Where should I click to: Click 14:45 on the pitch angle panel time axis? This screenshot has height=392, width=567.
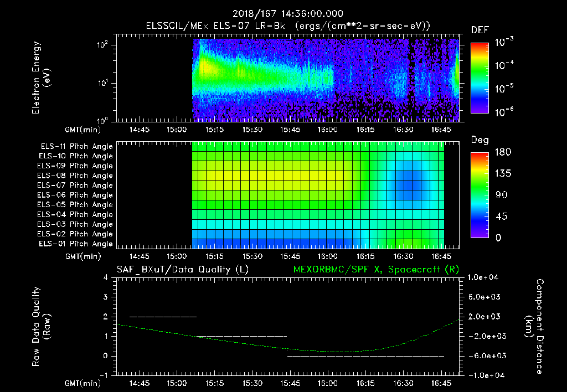[139, 256]
